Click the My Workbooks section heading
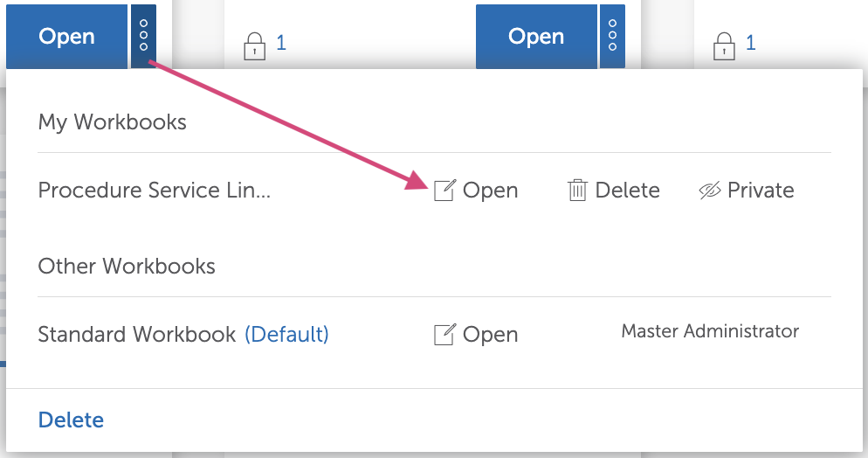The height and width of the screenshot is (458, 868). [113, 121]
